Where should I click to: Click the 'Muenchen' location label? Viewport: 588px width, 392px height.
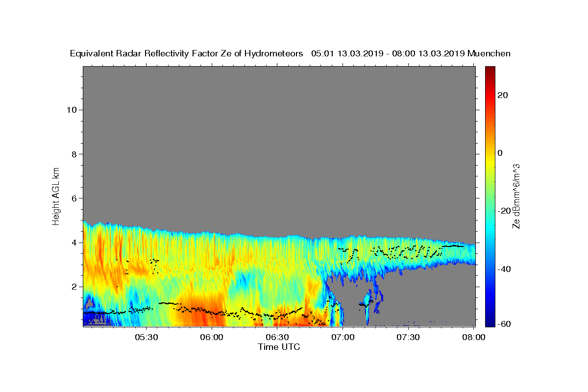(489, 53)
